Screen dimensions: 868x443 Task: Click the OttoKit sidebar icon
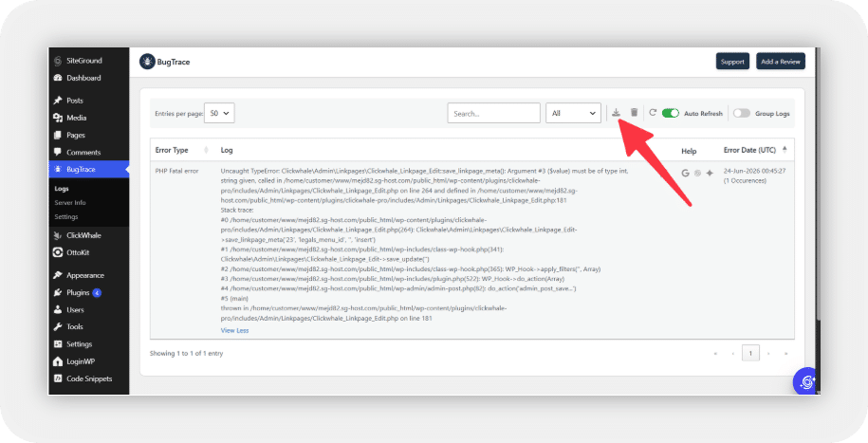click(58, 252)
